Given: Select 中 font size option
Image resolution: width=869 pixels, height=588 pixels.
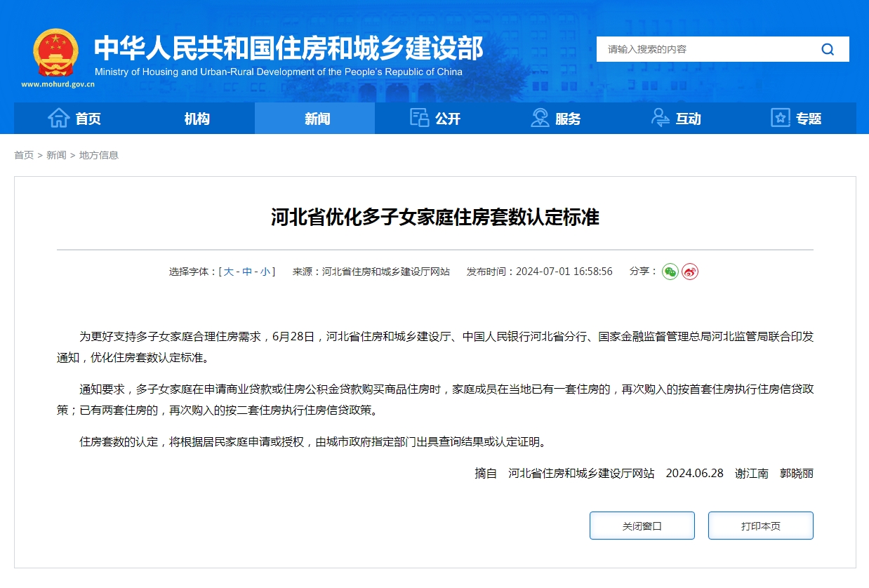Looking at the screenshot, I should (246, 271).
